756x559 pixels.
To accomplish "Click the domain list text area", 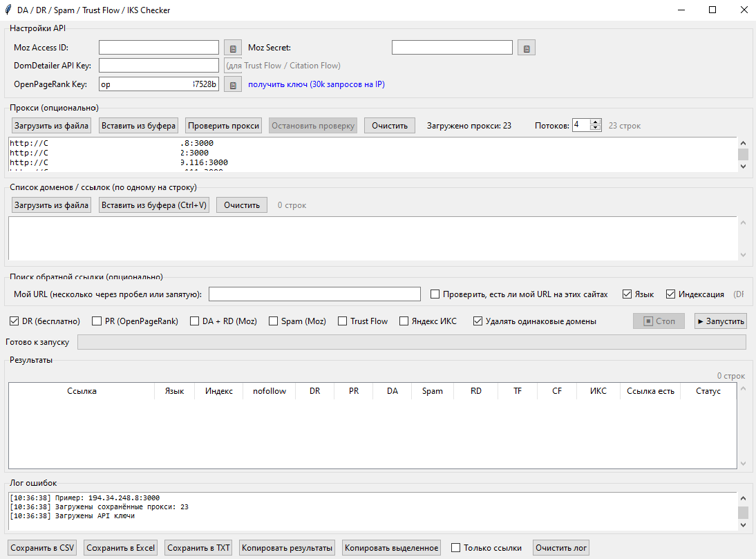I will click(x=373, y=238).
